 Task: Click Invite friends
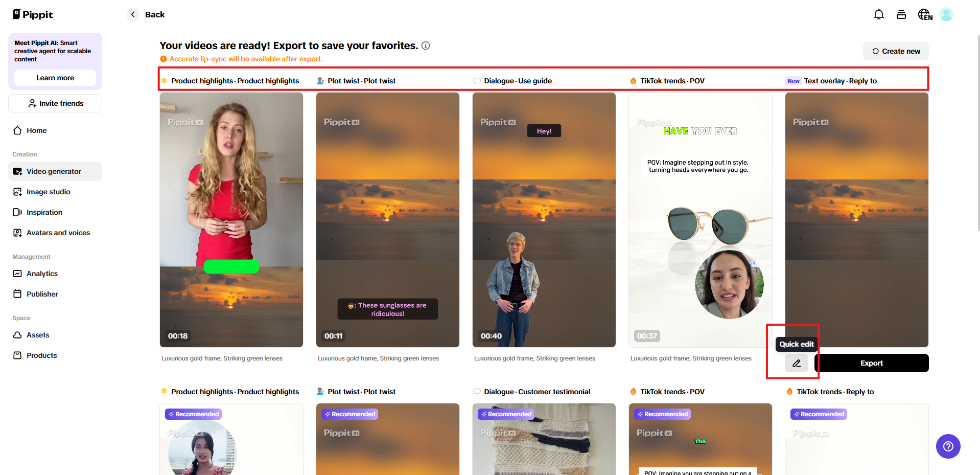[55, 103]
